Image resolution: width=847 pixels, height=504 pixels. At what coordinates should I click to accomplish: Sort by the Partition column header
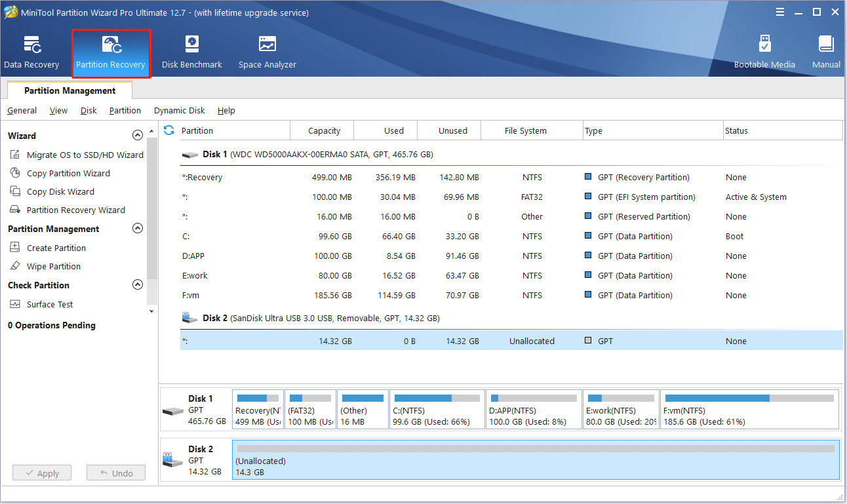pyautogui.click(x=235, y=130)
